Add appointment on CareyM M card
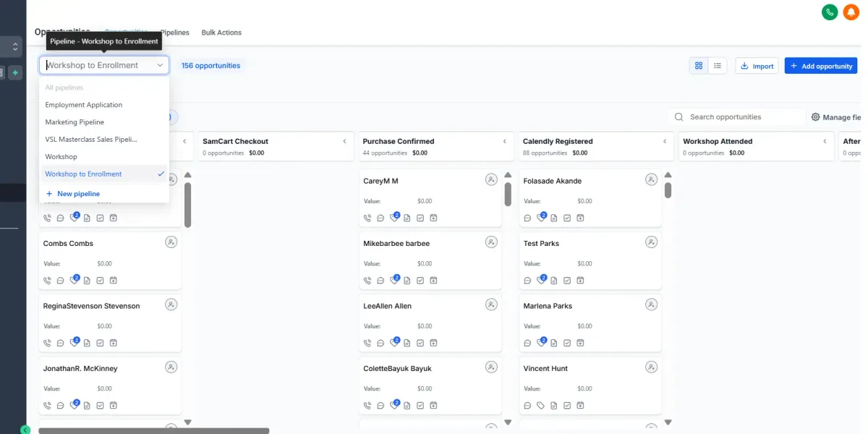 (x=433, y=218)
